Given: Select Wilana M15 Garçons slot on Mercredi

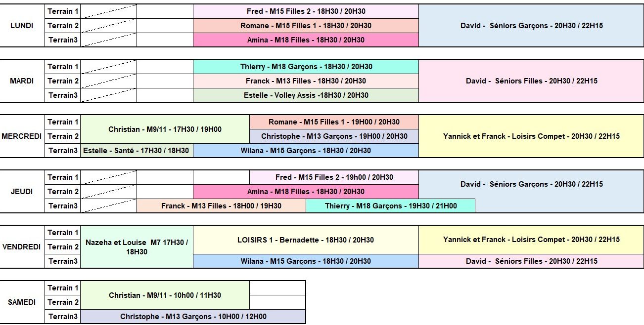Looking at the screenshot, I should (x=306, y=151).
